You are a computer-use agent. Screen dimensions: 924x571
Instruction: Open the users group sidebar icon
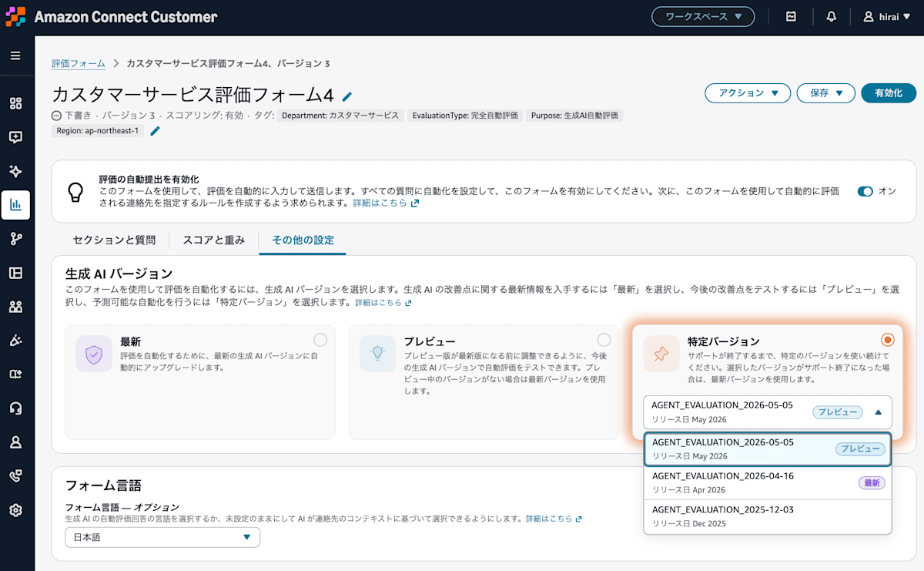15,307
